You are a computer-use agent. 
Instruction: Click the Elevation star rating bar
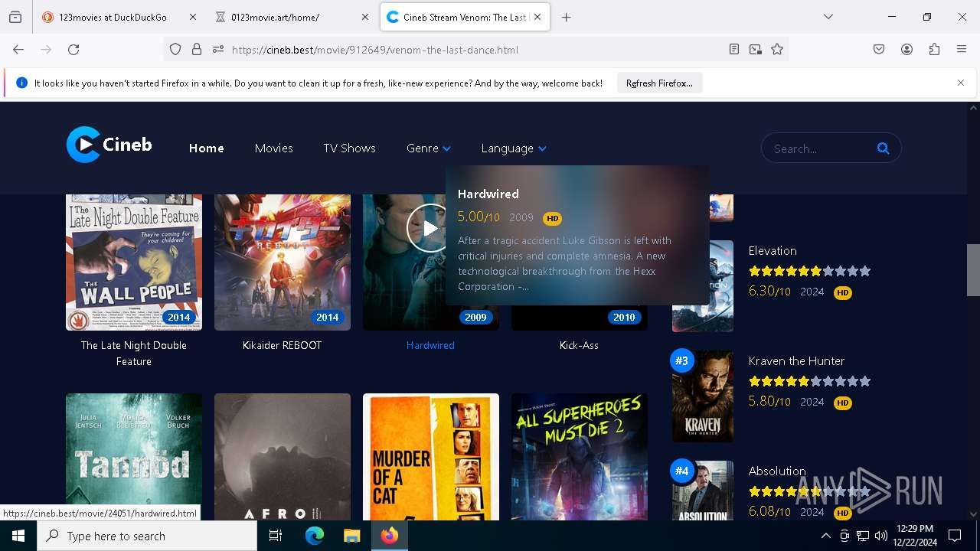809,271
